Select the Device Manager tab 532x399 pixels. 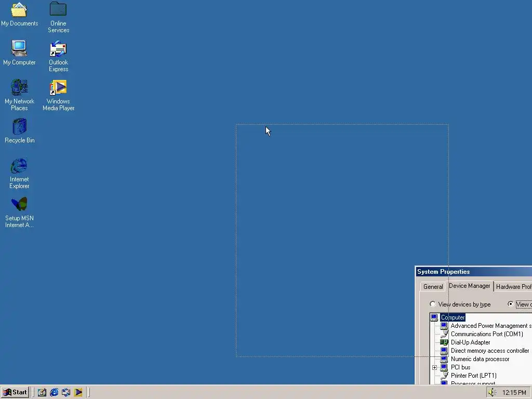[469, 286]
